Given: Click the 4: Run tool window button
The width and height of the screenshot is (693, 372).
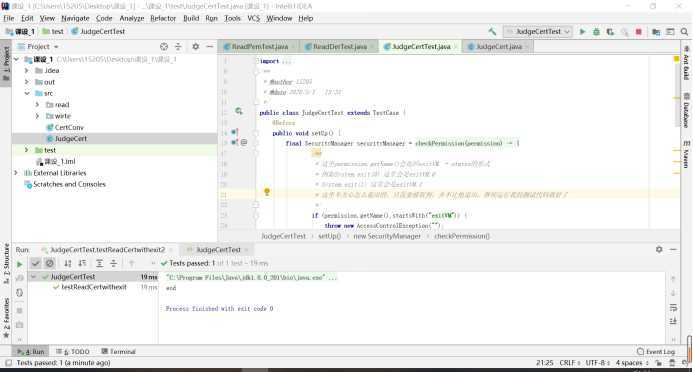Looking at the screenshot, I should click(31, 352).
